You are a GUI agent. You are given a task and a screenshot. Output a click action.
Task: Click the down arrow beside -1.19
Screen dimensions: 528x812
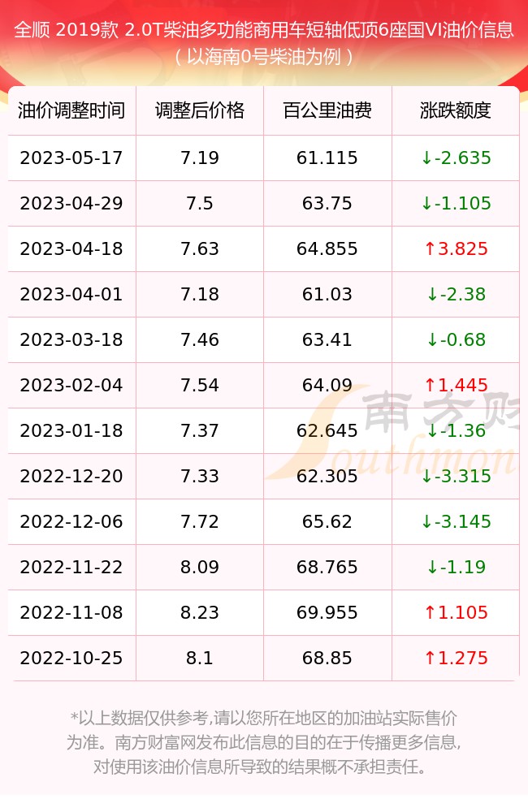point(432,567)
